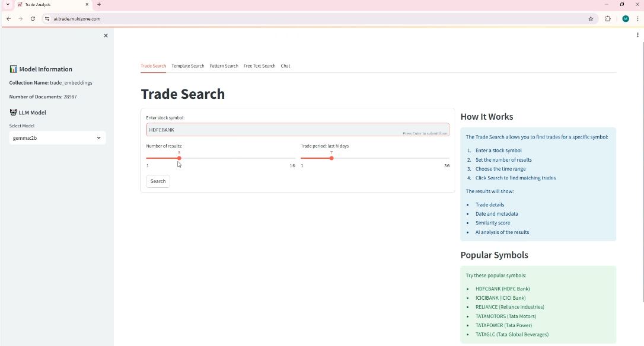The height and width of the screenshot is (346, 644).
Task: Click the HDFCBANK (HDFC Bank) symbol text
Action: [x=502, y=289]
